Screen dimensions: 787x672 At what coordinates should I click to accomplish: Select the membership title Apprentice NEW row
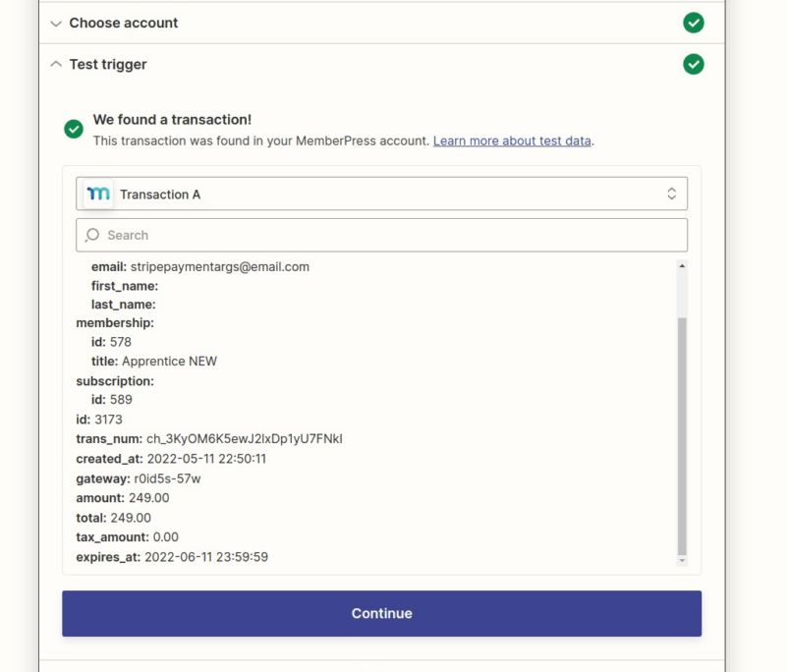click(x=154, y=362)
